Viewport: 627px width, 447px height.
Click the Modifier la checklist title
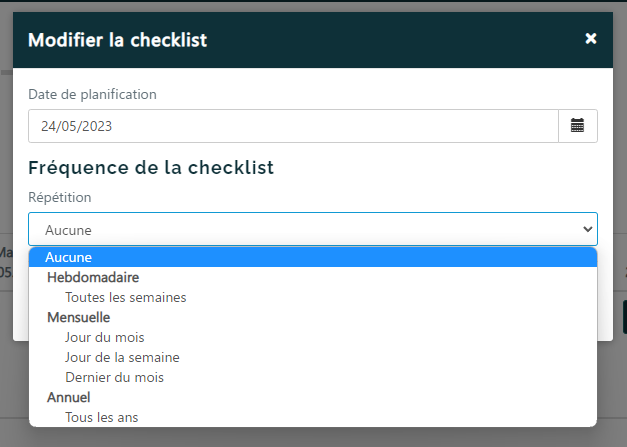(x=118, y=40)
